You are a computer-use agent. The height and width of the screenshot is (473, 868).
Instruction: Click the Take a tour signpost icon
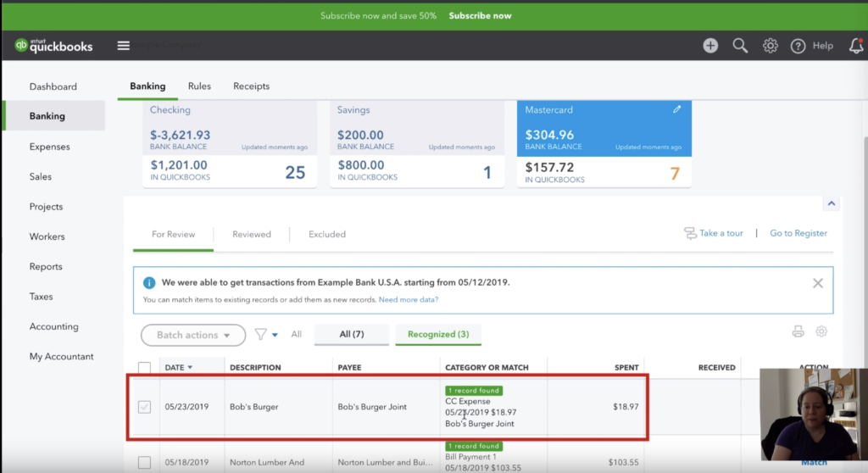click(x=690, y=233)
